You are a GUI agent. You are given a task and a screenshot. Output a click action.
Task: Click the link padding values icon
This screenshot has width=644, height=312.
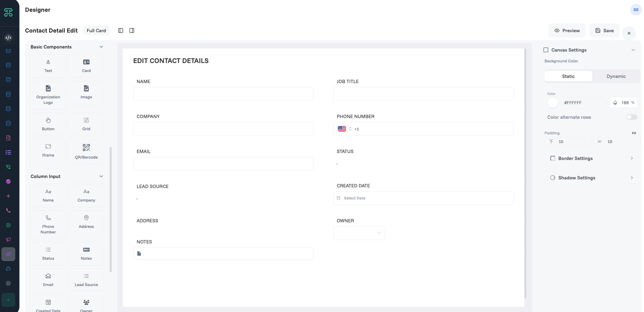(x=634, y=133)
